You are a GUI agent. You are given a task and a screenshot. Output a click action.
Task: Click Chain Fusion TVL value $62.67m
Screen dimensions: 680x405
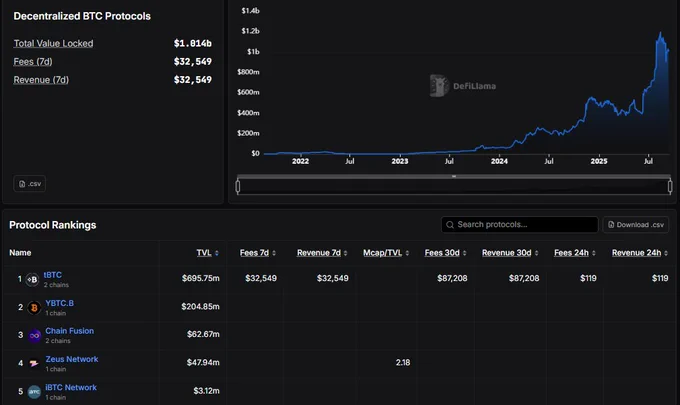point(203,334)
